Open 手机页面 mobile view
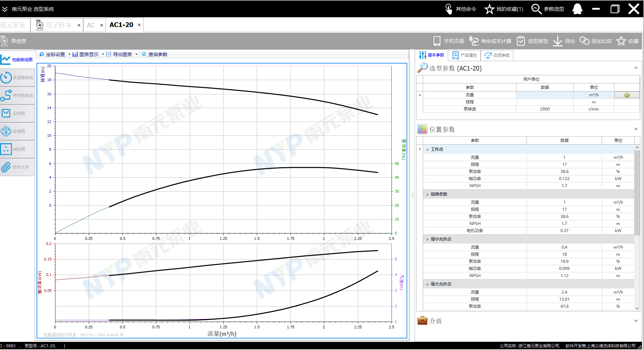The image size is (644, 350). pos(449,41)
